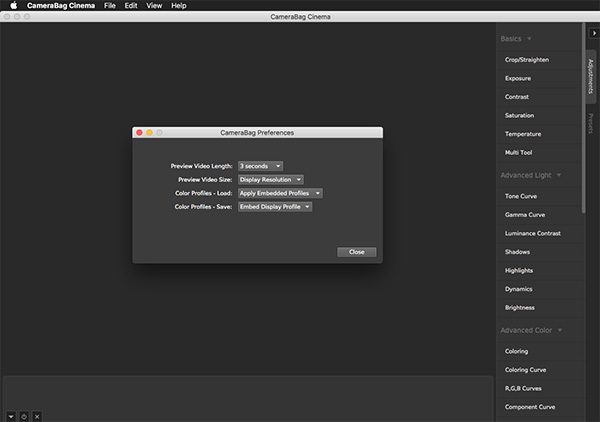Click the adjustments panel vertical scrollbar

[x=584, y=119]
